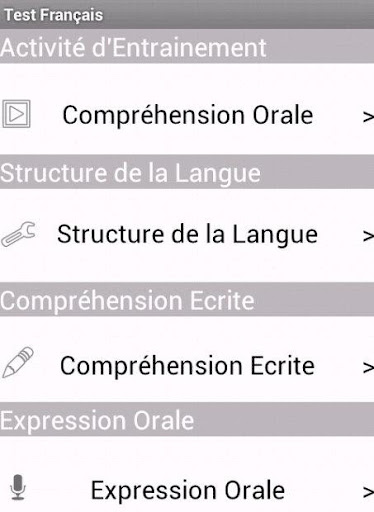Click the gray Structure de la Langue header

click(x=130, y=173)
